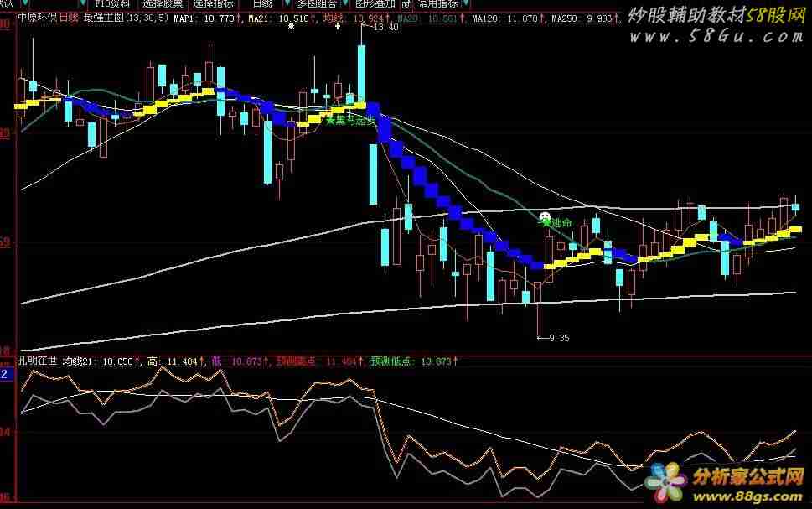Click the 逃命 signal label
The image size is (812, 509).
point(561,223)
